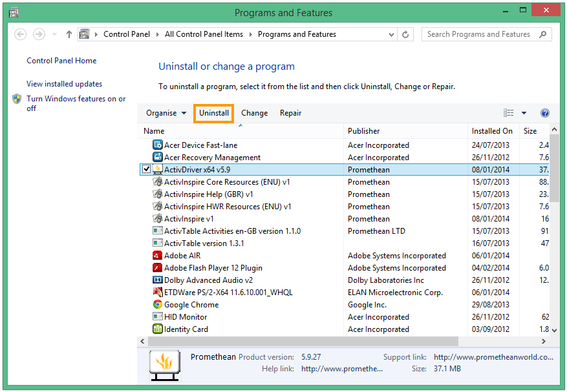
Task: Click the ActivInspire Core Resources icon
Action: click(157, 181)
